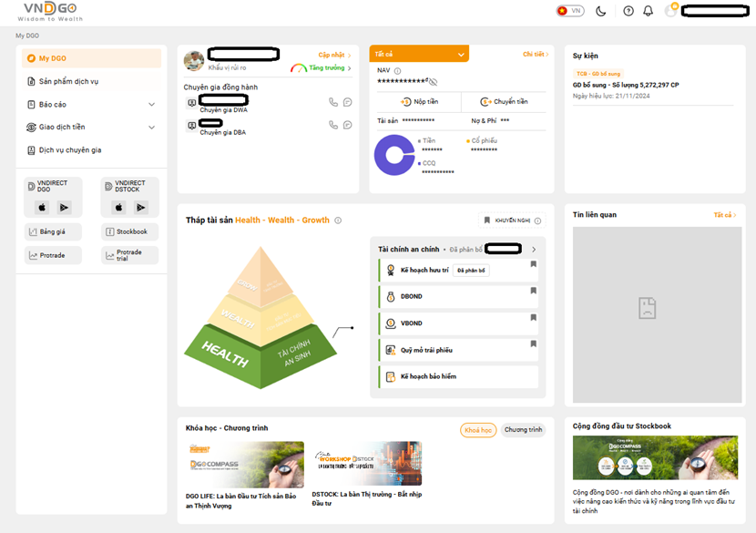Click the risk gauge icon
The height and width of the screenshot is (533, 756).
(299, 68)
